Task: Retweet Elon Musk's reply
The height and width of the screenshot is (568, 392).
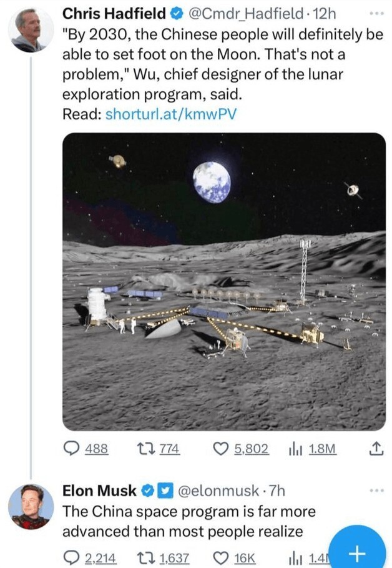Action: [x=146, y=557]
